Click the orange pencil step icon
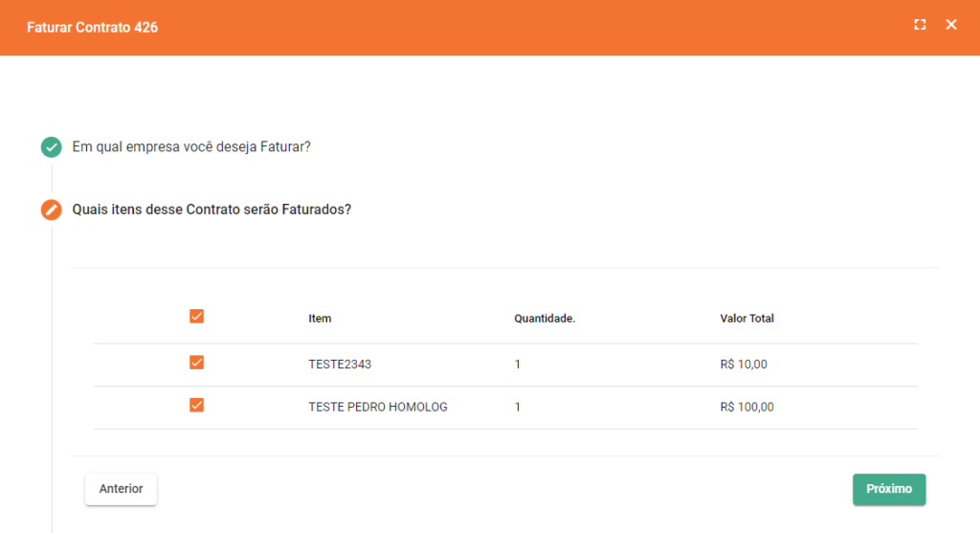This screenshot has height=533, width=980. [x=52, y=210]
